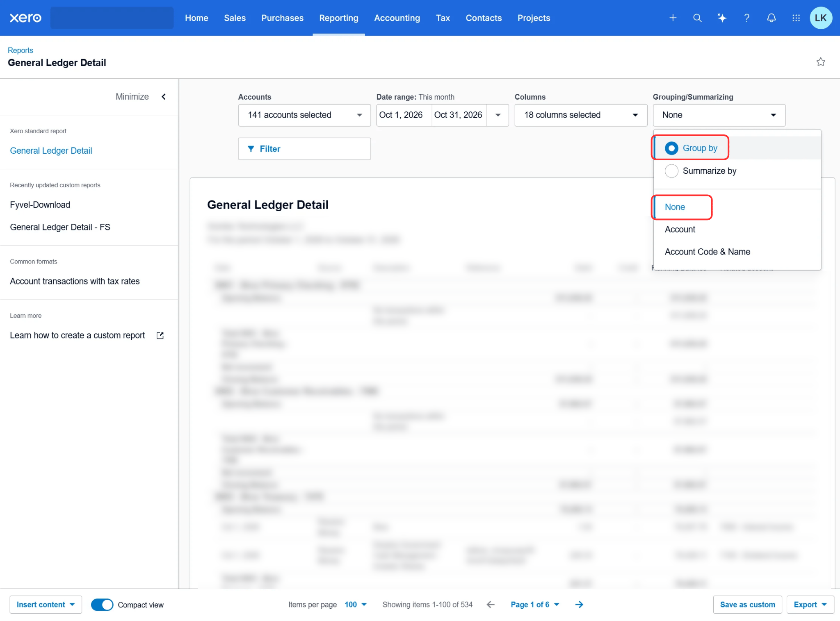Open the Accounting menu
Screen dimensions: 840x621
coord(397,18)
